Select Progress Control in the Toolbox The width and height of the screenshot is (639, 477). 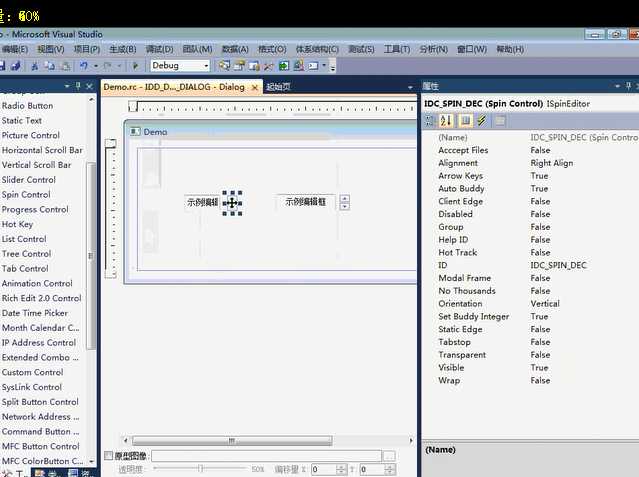35,210
